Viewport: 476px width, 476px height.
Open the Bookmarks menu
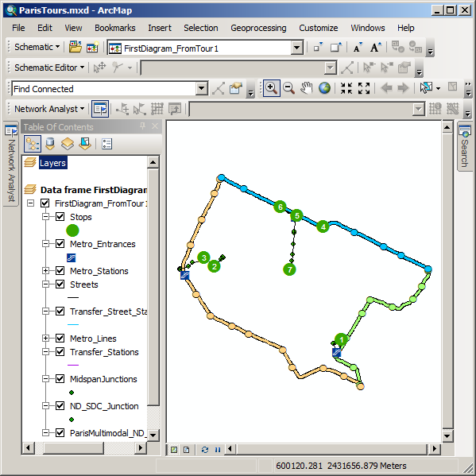coord(115,28)
